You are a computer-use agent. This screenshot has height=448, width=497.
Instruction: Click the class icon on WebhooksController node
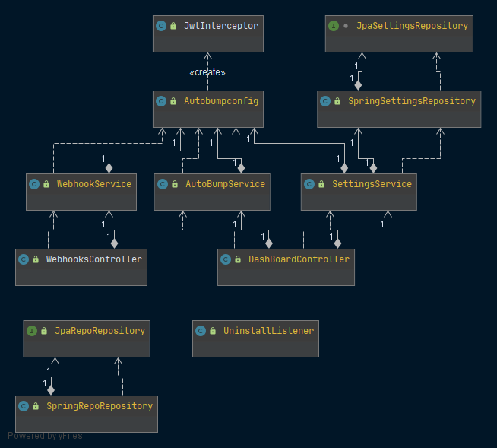24,259
